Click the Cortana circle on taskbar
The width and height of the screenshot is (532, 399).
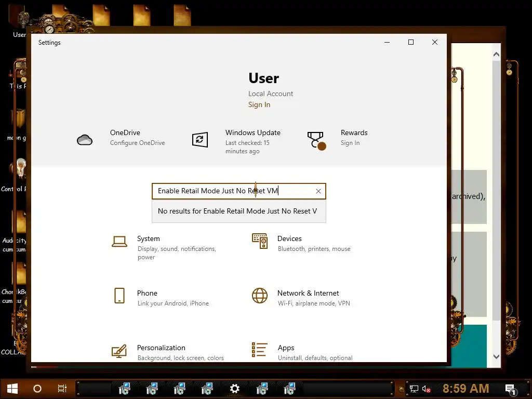click(37, 389)
